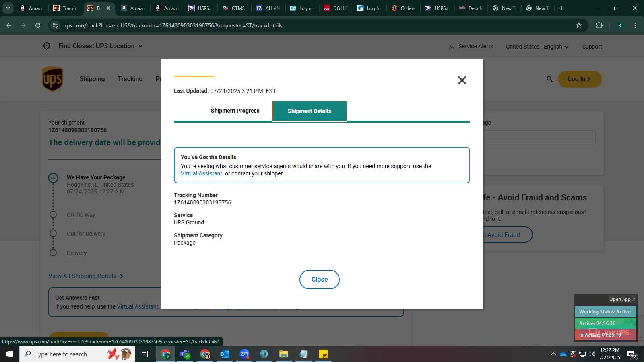This screenshot has width=644, height=362.
Task: Expand the tab search dropdown arrow
Action: 8,8
